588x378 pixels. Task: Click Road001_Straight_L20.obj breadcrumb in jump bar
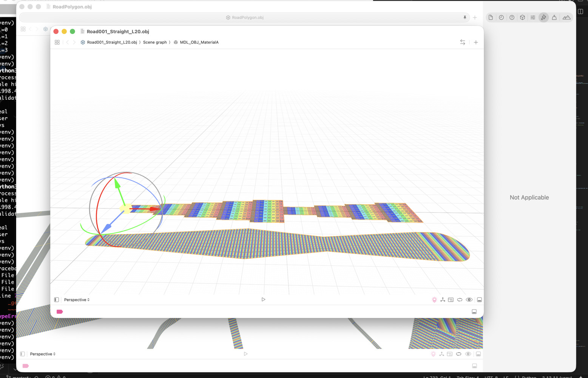point(112,42)
